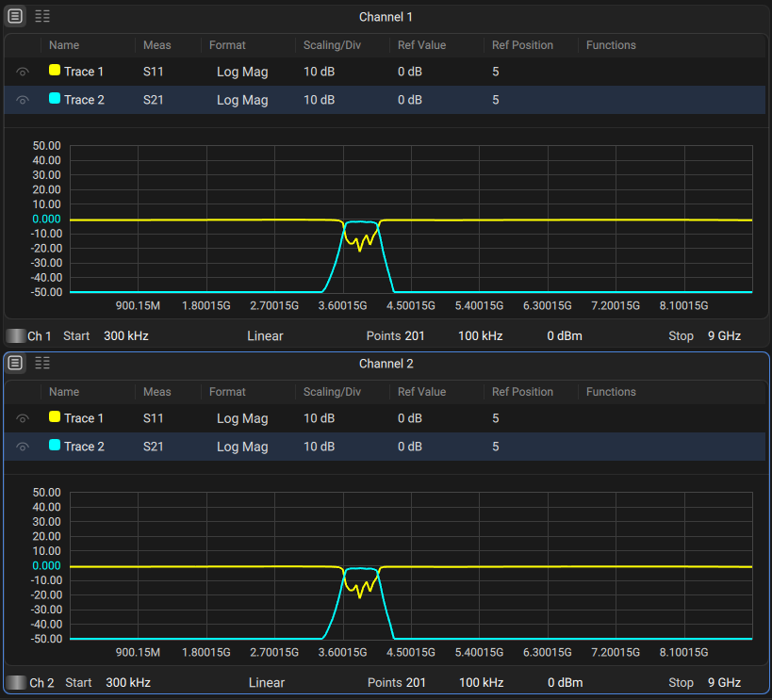772x700 pixels.
Task: Click the Ch 1 channel indicator icon
Action: (x=15, y=335)
